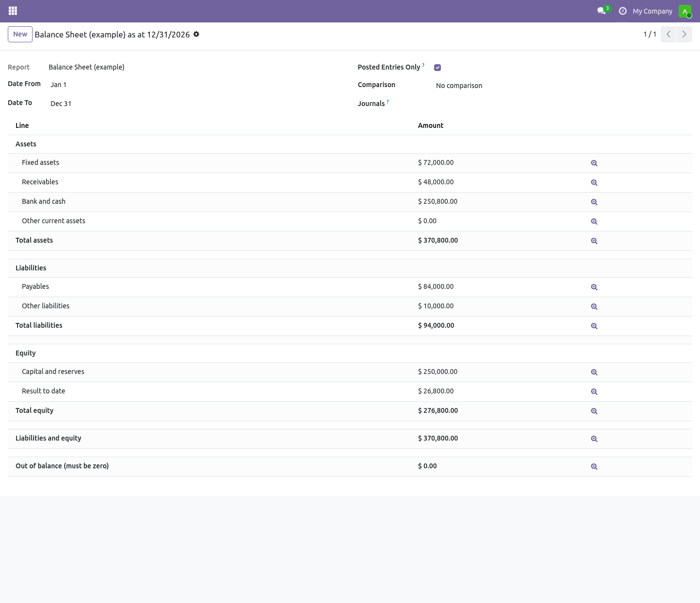Go to previous record with left chevron
Viewport: 700px width, 603px height.
pyautogui.click(x=668, y=34)
